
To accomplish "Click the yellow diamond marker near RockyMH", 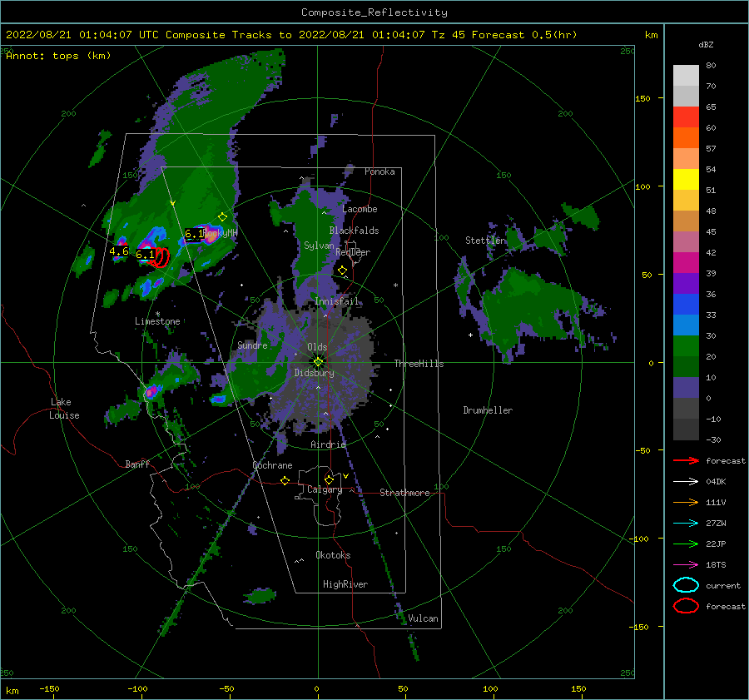I will click(222, 217).
